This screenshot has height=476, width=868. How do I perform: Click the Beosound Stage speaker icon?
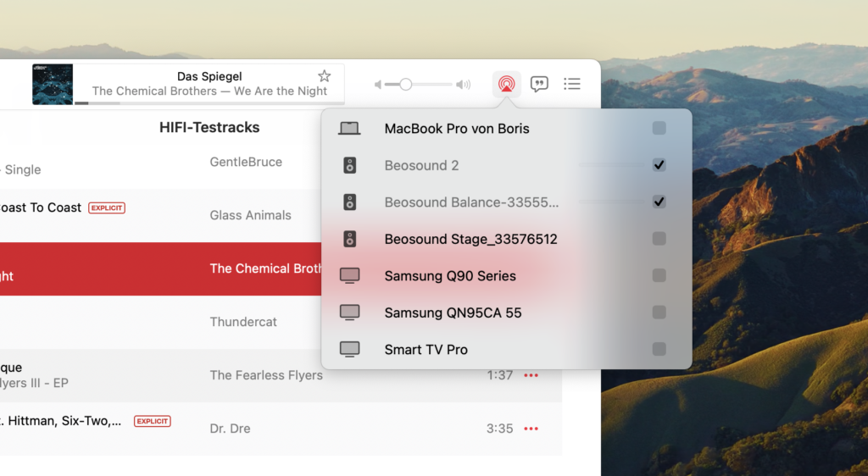(x=350, y=239)
